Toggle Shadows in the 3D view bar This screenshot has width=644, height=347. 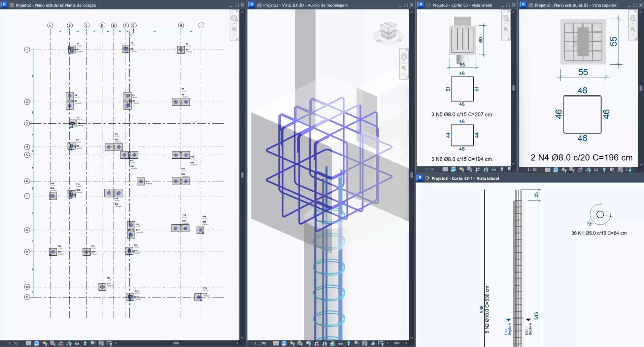coord(300,343)
